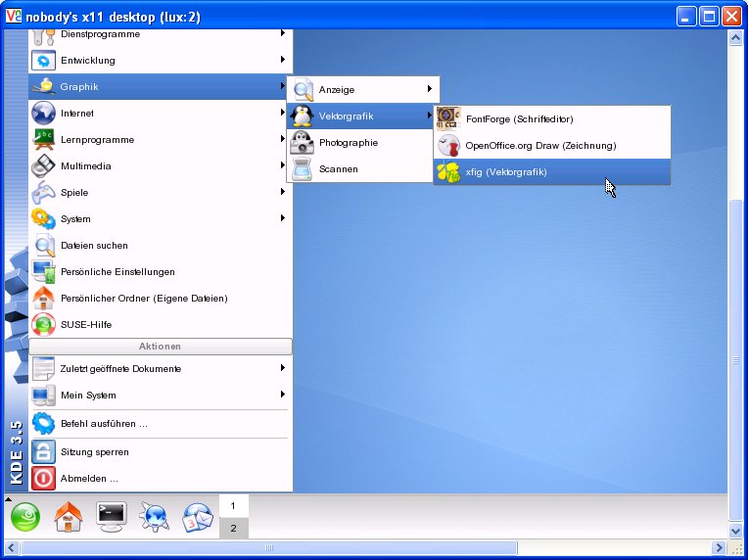This screenshot has height=560, width=748.
Task: Switch to virtual desktop 1 in pager
Action: tap(233, 505)
